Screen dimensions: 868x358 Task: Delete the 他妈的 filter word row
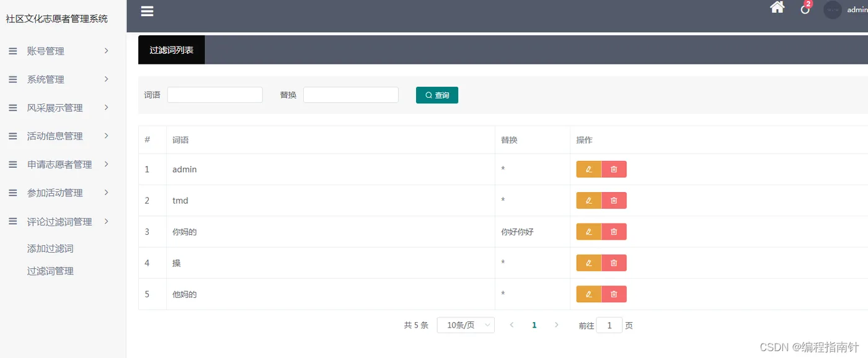click(614, 294)
